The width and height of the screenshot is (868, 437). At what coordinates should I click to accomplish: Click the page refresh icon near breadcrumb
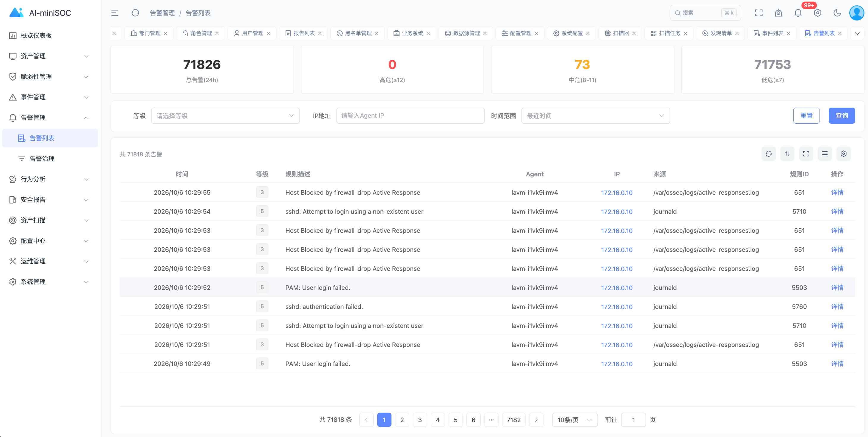[x=135, y=13]
